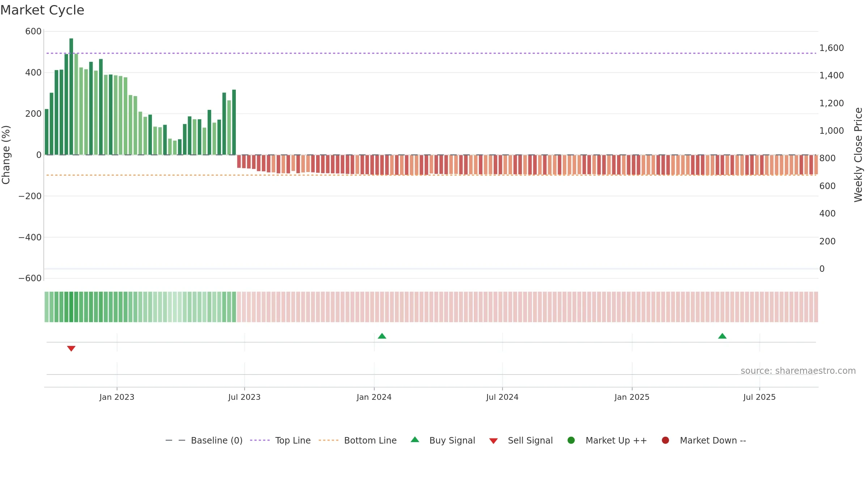Click the purple dotted Top Line legend sample
This screenshot has height=488, width=868.
tap(260, 440)
